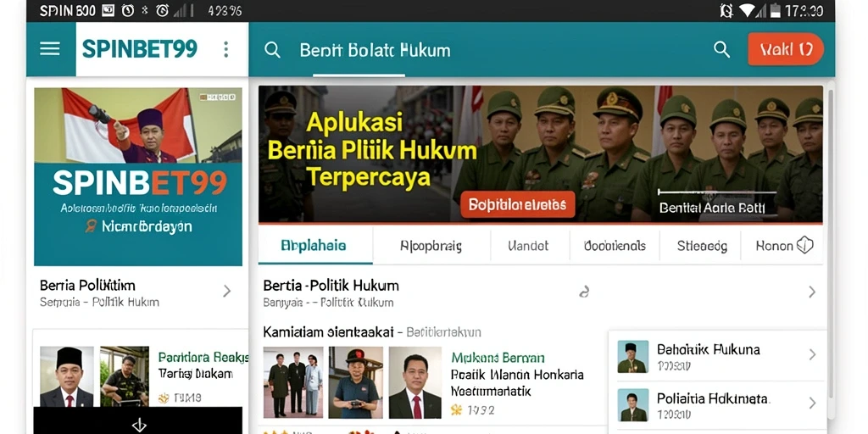Click the Kamiaiam section heading
Image resolution: width=868 pixels, height=434 pixels.
pyautogui.click(x=328, y=332)
